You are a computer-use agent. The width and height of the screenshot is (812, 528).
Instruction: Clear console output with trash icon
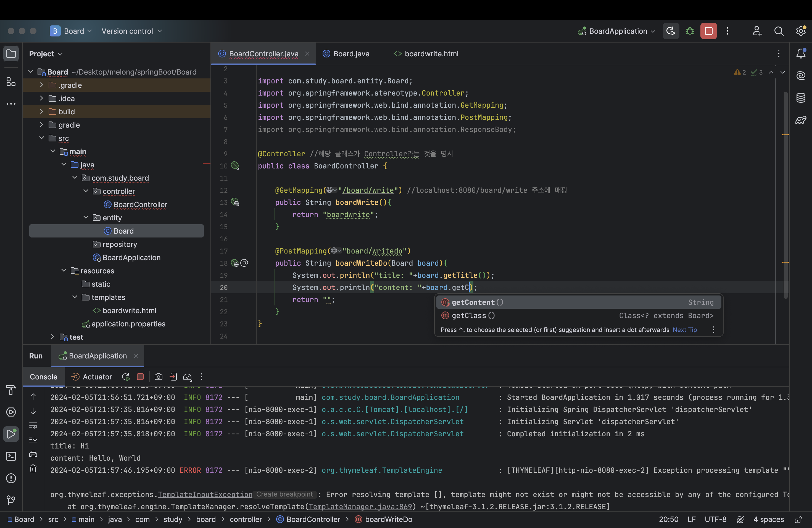[33, 468]
